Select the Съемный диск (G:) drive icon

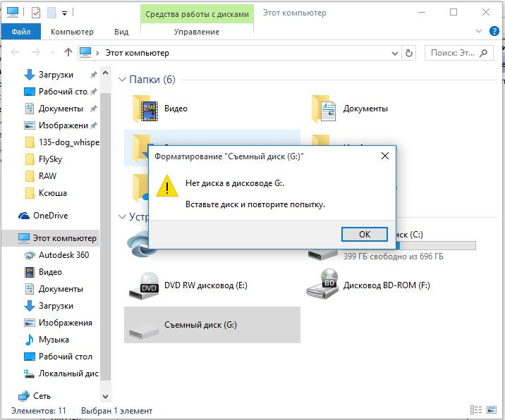pos(143,325)
